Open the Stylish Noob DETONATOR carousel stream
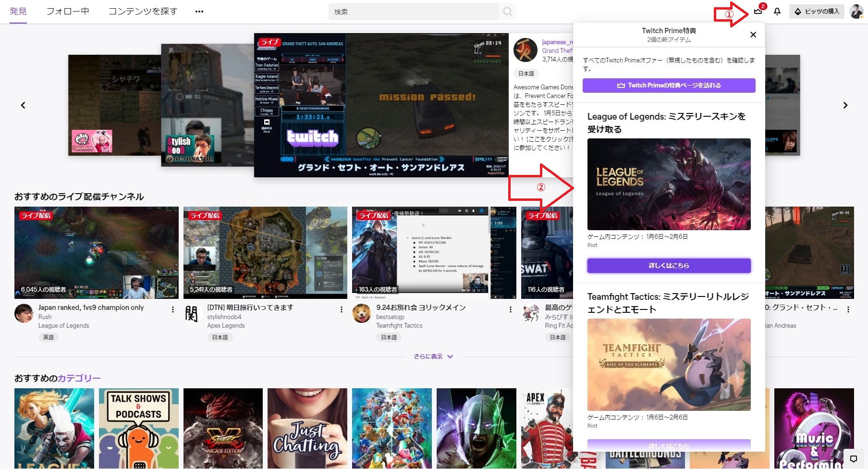 point(208,105)
